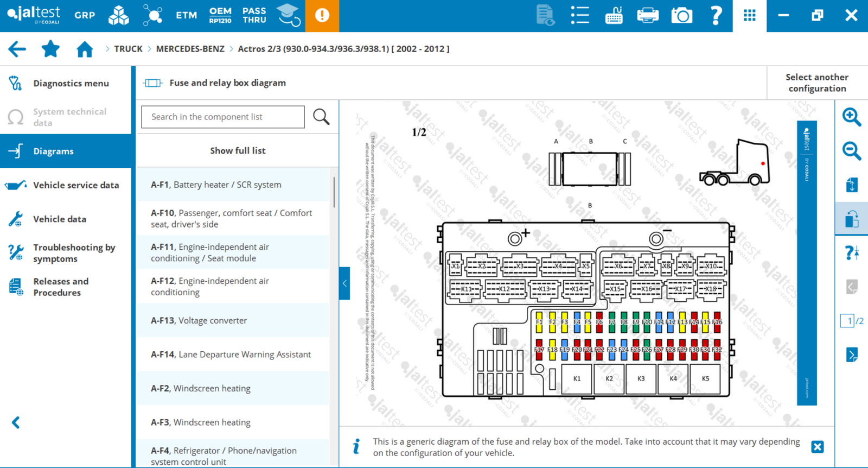This screenshot has width=868, height=468.
Task: Select A-F12 Engine-independent air conditioning
Action: [233, 286]
